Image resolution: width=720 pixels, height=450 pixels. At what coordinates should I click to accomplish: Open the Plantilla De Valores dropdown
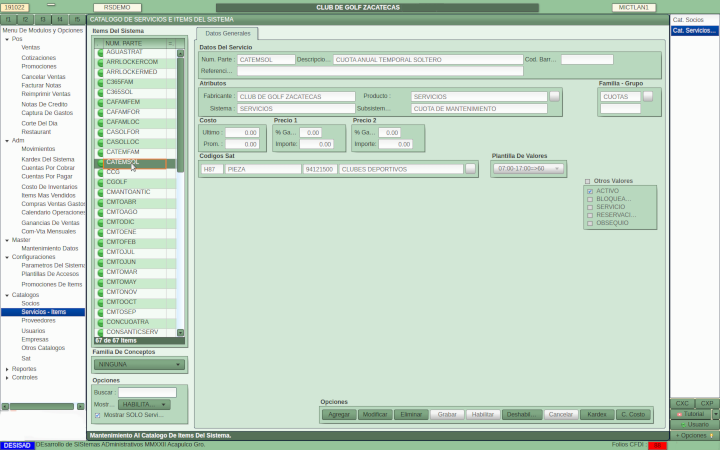(528, 168)
